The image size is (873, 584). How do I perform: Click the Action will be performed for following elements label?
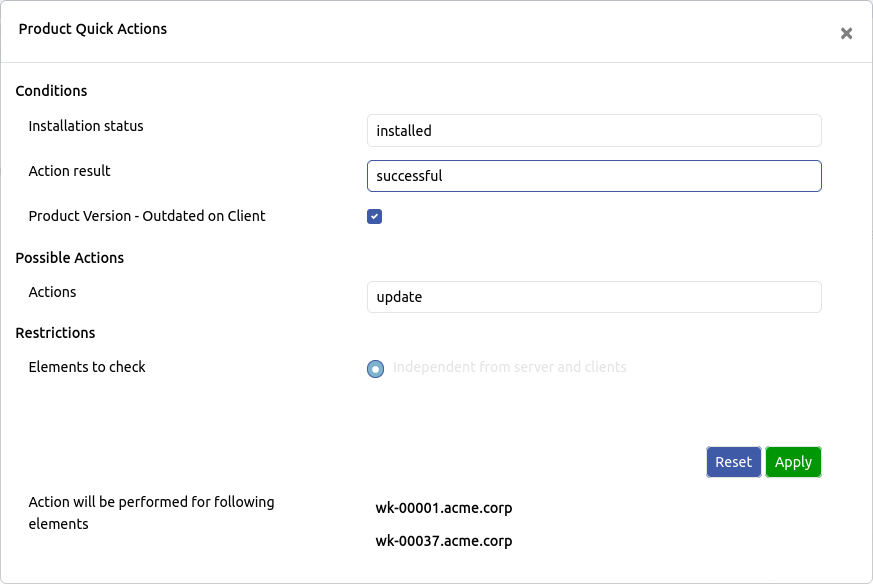(x=151, y=513)
